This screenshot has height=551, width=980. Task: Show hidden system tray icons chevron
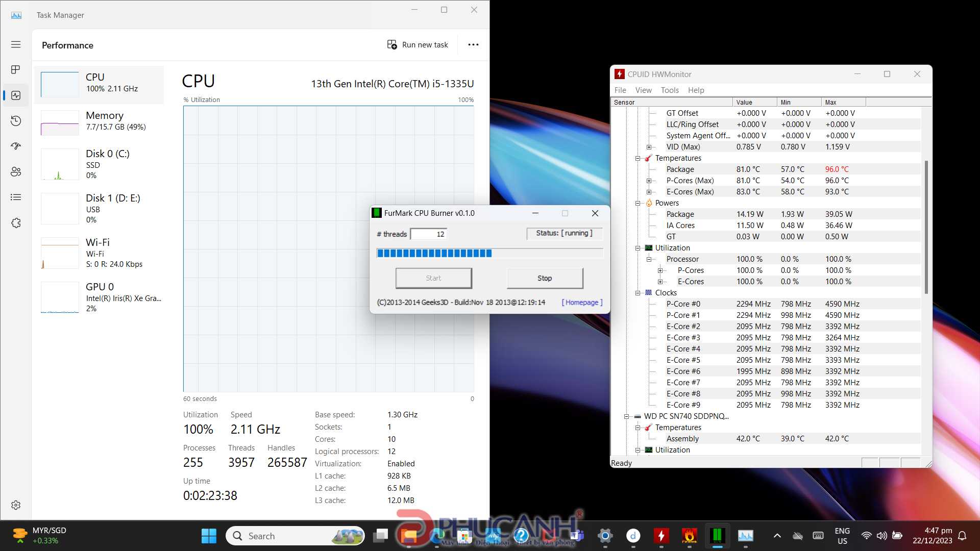click(x=777, y=536)
